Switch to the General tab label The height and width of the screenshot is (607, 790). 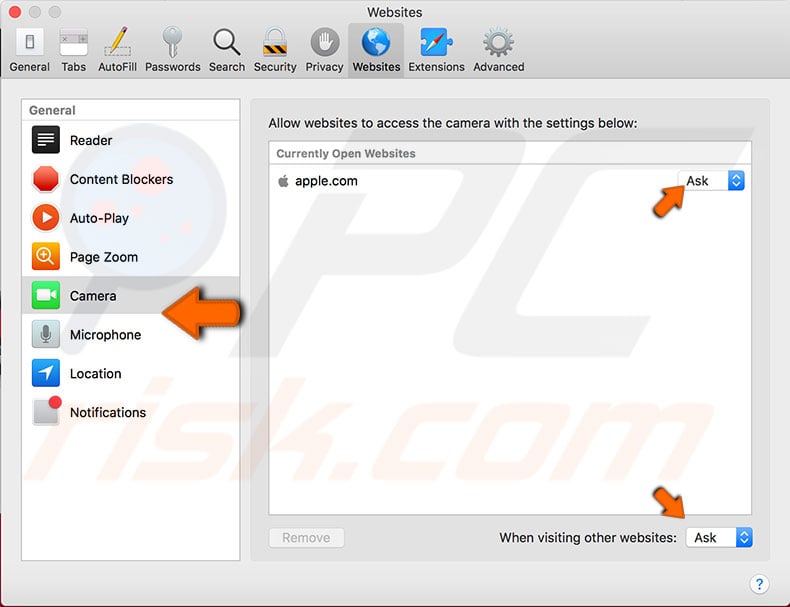pyautogui.click(x=30, y=67)
